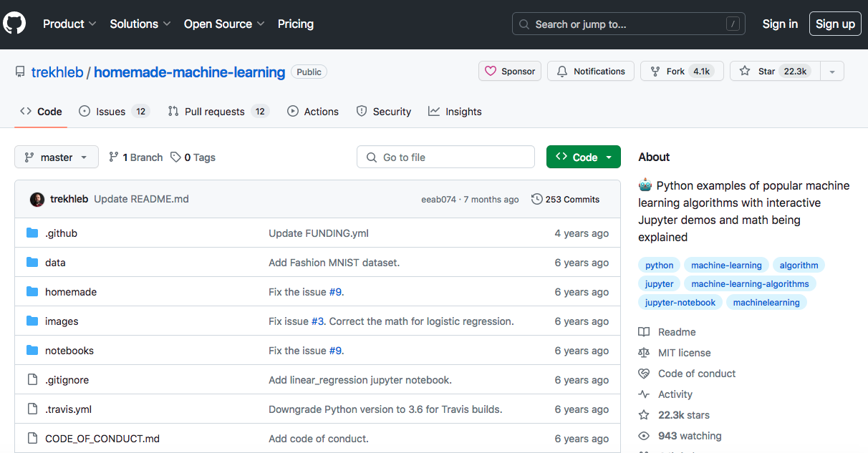
Task: Click the Sign up button
Action: pos(835,24)
